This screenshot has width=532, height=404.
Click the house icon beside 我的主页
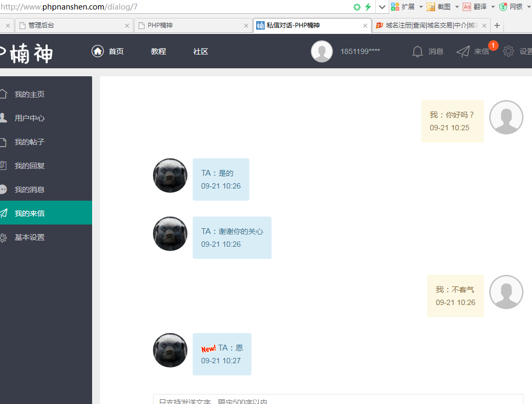(3, 94)
